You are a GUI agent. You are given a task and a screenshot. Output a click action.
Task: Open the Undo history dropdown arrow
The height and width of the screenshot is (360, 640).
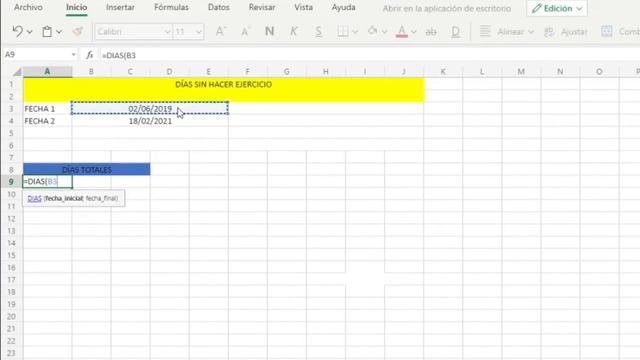click(x=29, y=31)
